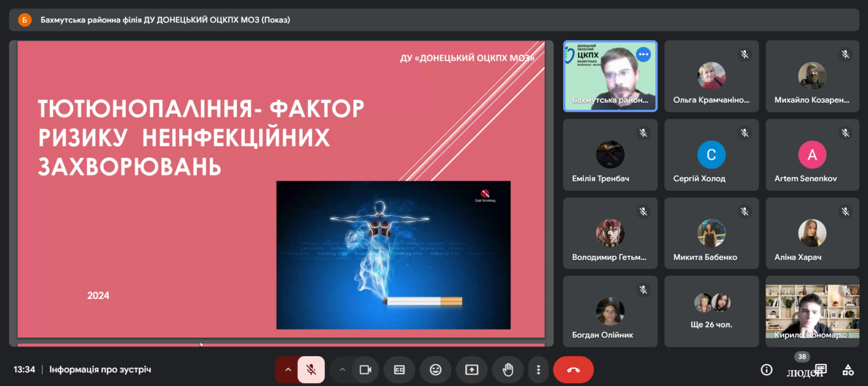The width and height of the screenshot is (868, 386).
Task: Turn on closed captions
Action: coord(399,370)
